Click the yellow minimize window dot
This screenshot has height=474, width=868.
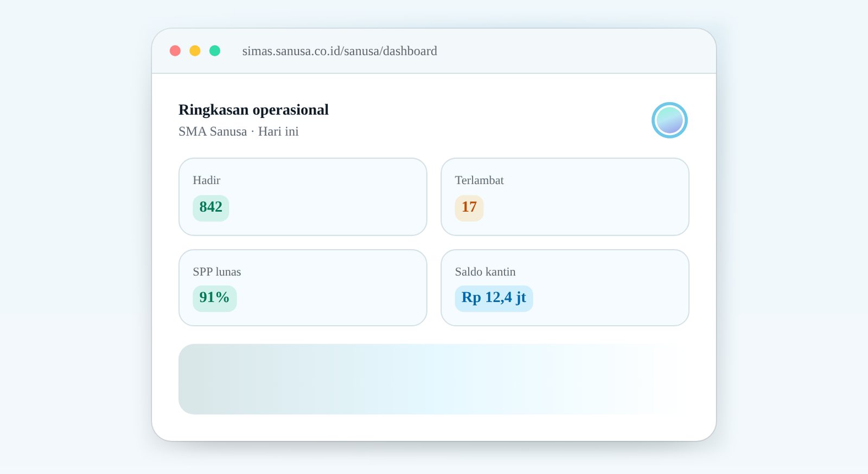pos(195,50)
